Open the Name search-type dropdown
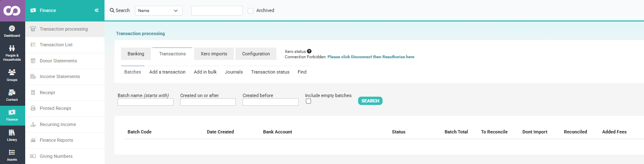This screenshot has height=164, width=644. pyautogui.click(x=159, y=11)
